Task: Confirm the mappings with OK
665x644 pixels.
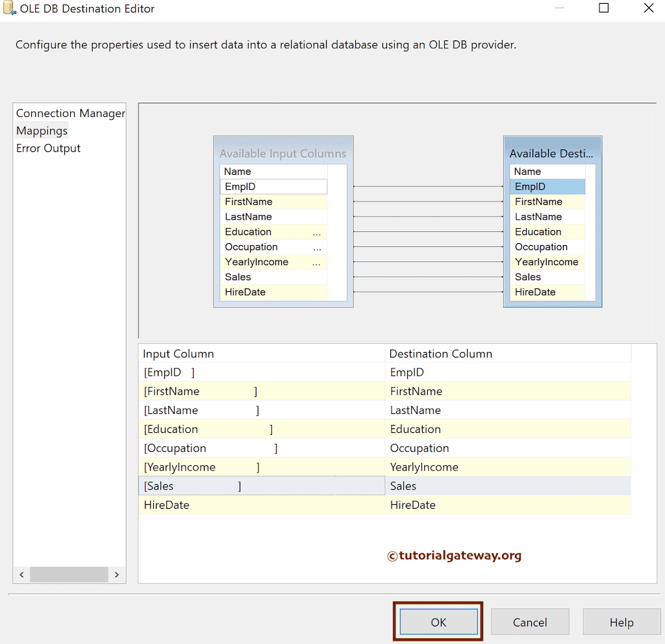Action: (438, 622)
